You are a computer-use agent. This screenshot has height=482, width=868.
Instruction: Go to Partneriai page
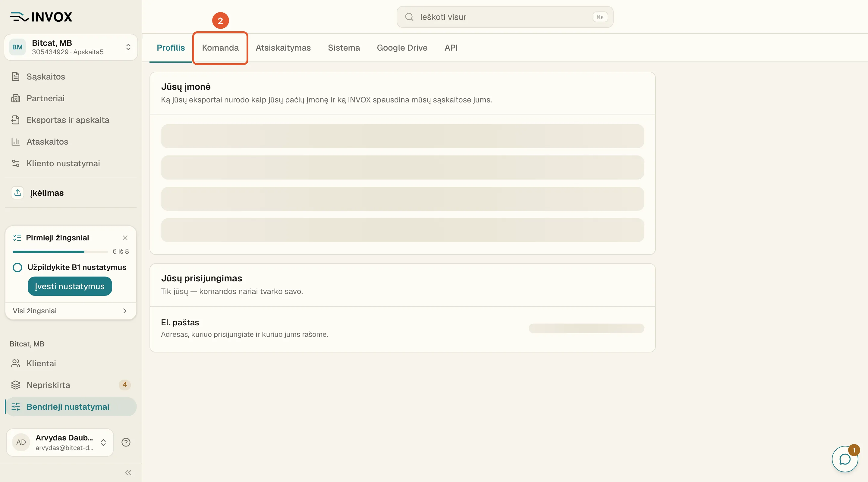click(x=71, y=98)
